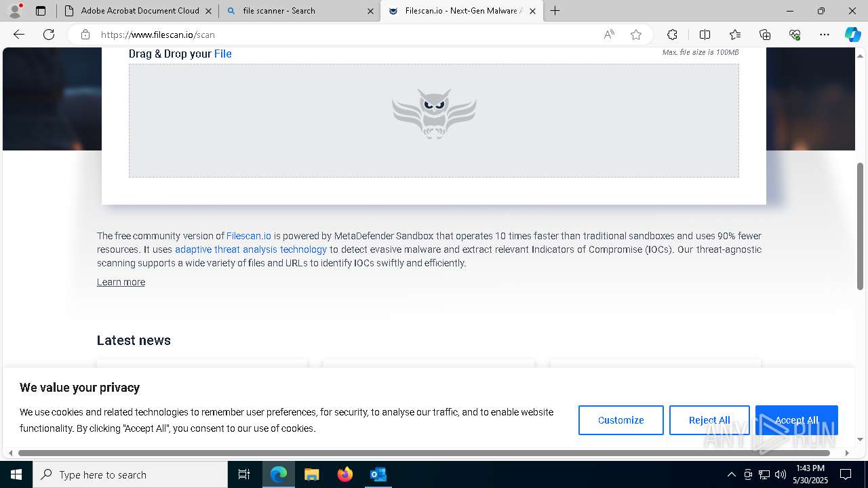Click Max. file size is 100MB text

coord(701,52)
